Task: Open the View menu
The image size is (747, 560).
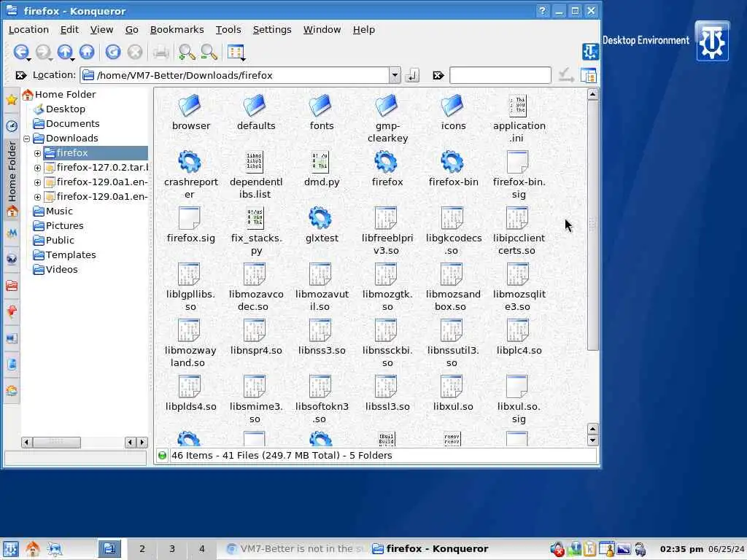Action: [101, 29]
